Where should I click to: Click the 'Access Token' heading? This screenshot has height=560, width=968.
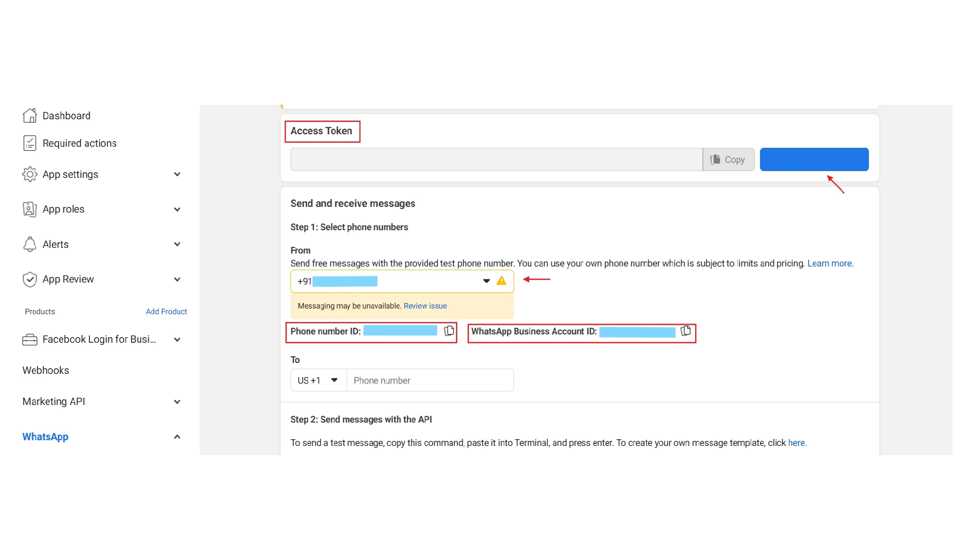tap(321, 131)
